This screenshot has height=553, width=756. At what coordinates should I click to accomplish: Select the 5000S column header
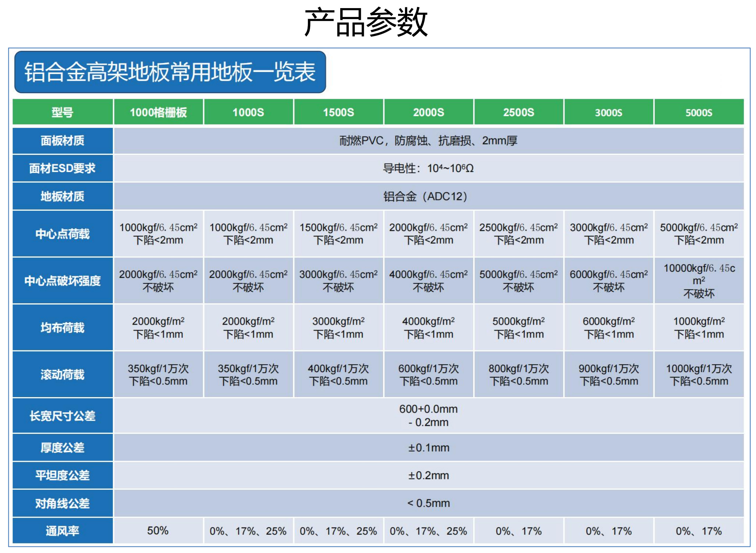pos(699,112)
